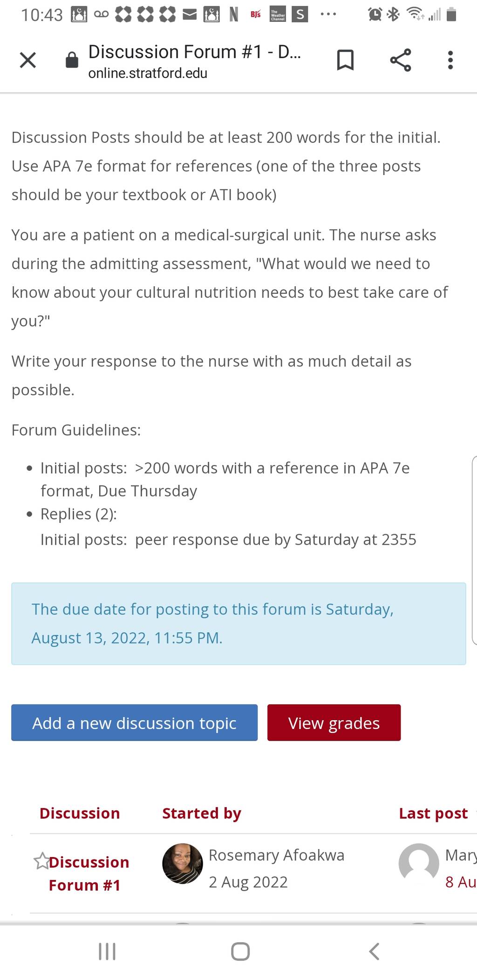The height and width of the screenshot is (980, 477).
Task: Tap the padlock site security icon
Action: coord(72,60)
